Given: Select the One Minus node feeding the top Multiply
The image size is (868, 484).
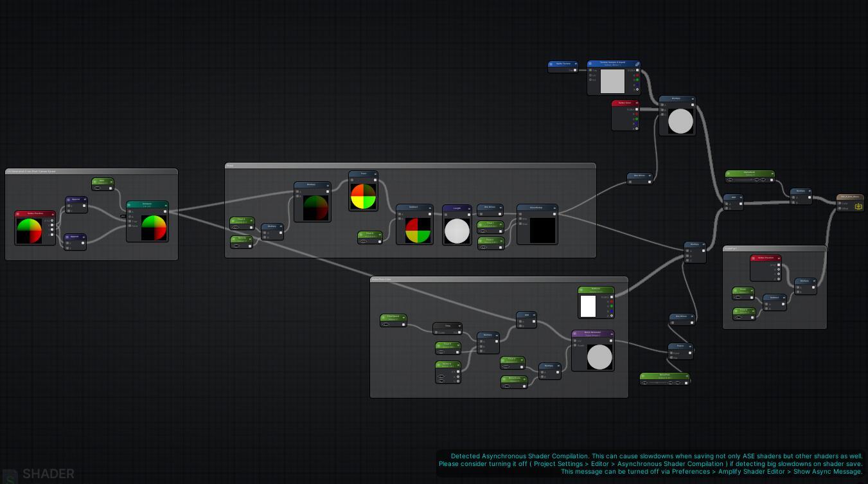Looking at the screenshot, I should (x=640, y=178).
